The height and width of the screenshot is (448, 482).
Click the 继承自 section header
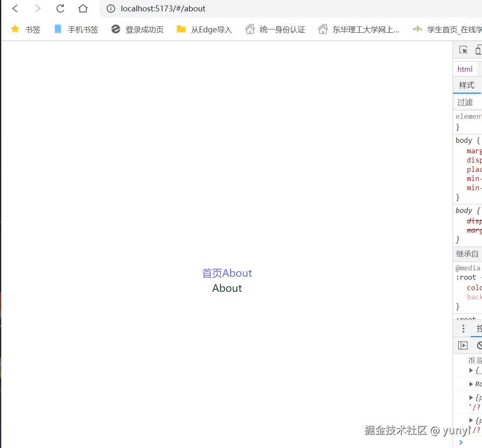tap(467, 254)
